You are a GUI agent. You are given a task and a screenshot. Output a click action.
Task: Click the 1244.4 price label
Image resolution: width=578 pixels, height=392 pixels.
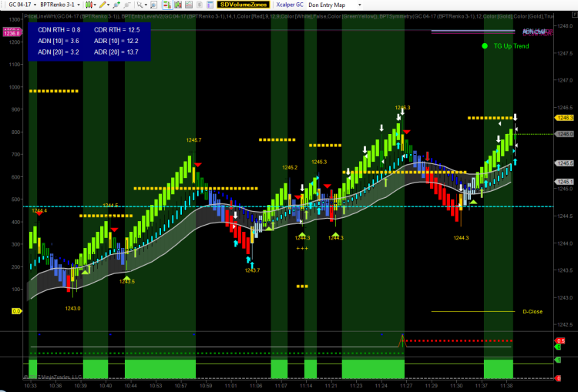point(39,211)
